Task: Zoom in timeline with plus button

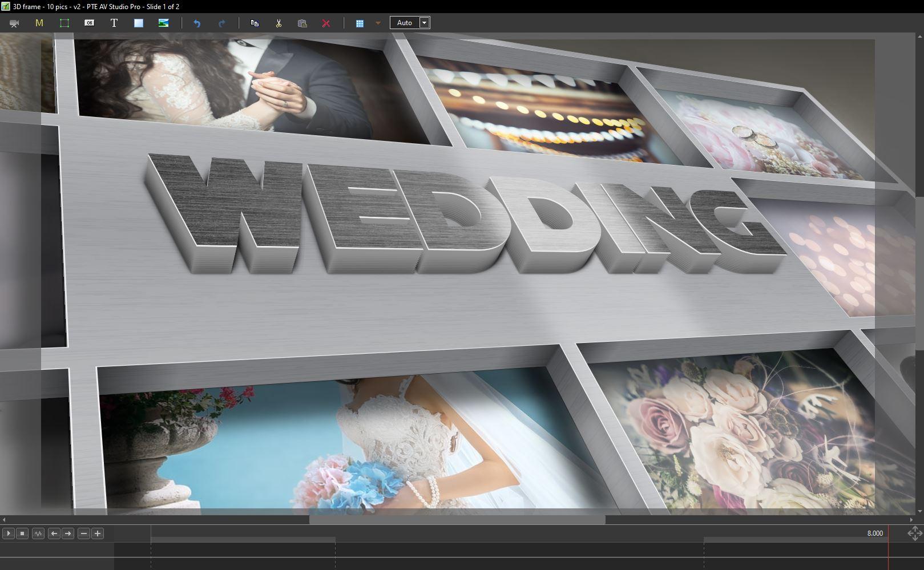Action: coord(98,533)
